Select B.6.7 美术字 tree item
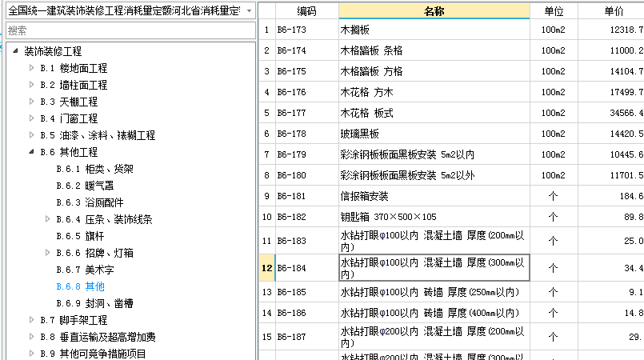This screenshot has width=644, height=360. (85, 270)
